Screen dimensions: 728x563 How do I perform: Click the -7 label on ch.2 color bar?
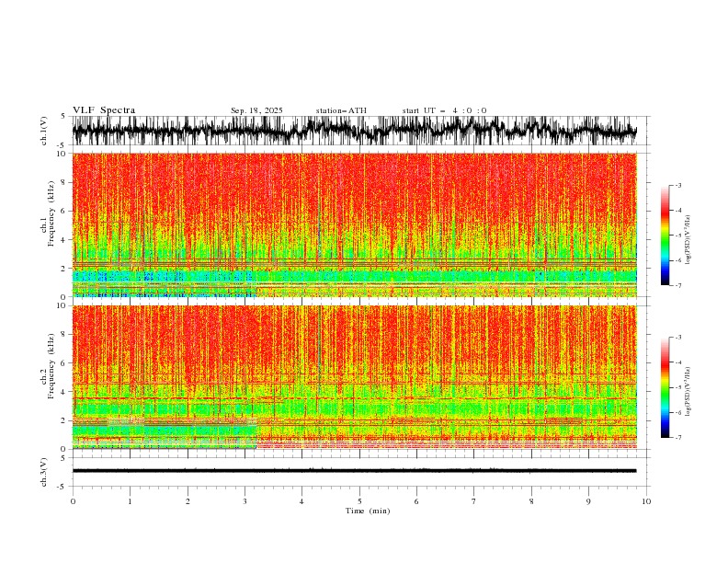click(678, 438)
